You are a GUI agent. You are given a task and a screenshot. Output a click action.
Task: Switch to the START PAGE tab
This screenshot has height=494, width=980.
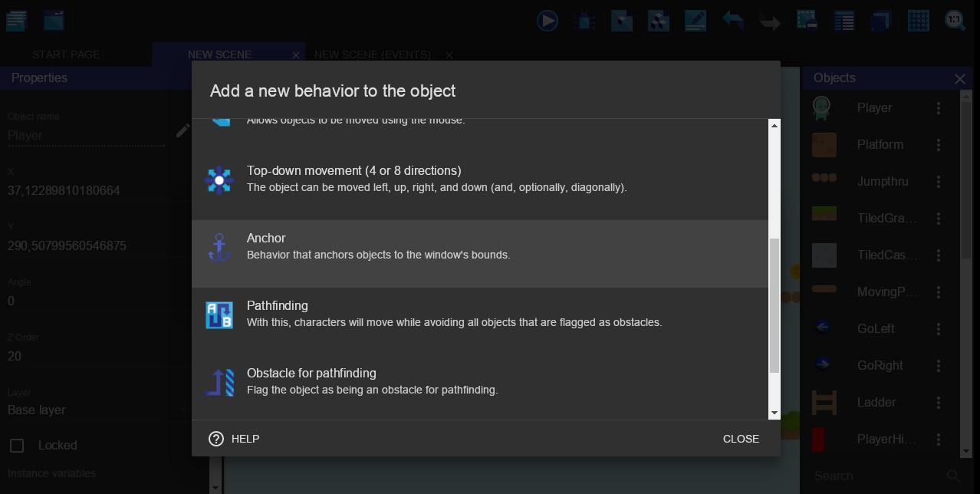coord(66,55)
